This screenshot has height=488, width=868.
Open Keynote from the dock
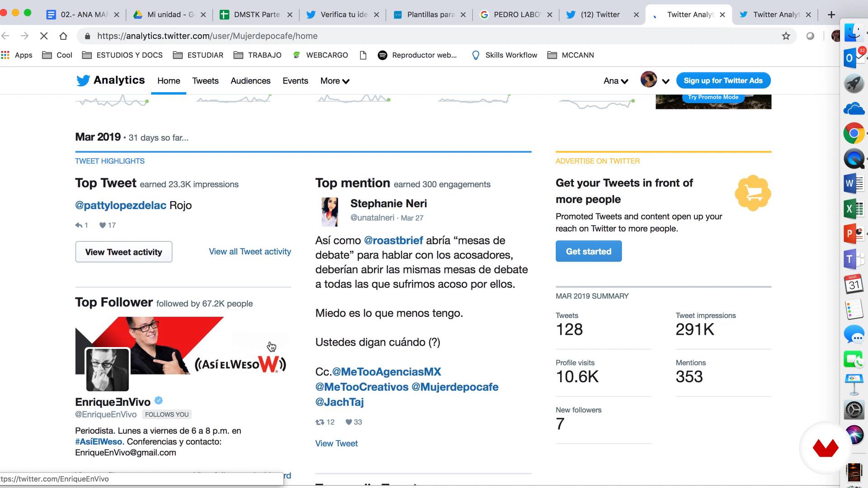854,385
